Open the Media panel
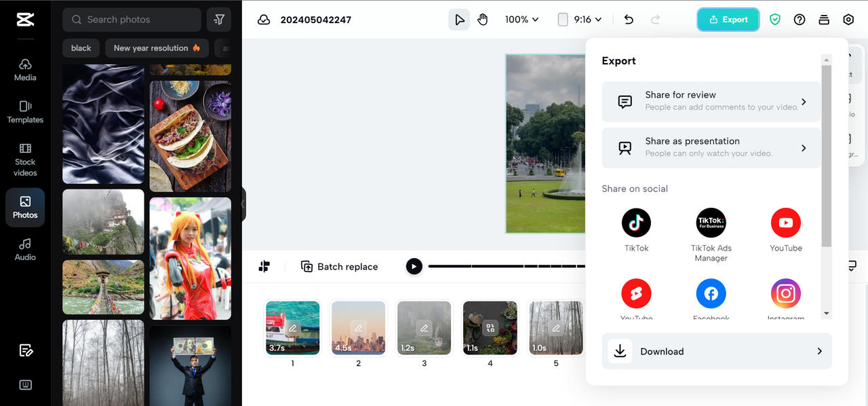868x406 pixels. coord(25,69)
